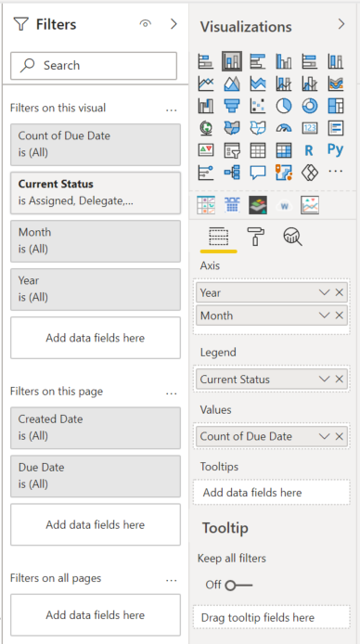Image resolution: width=360 pixels, height=644 pixels.
Task: Select the Funnel visual
Action: pyautogui.click(x=232, y=106)
